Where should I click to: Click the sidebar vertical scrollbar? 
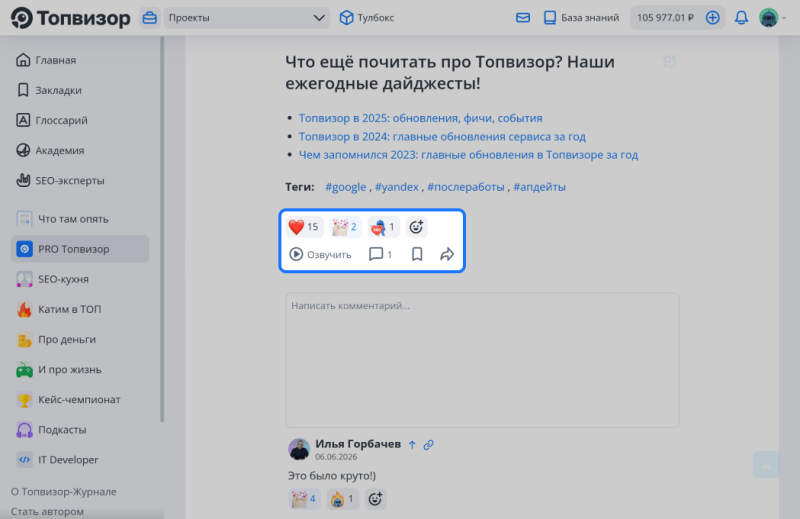(162, 230)
